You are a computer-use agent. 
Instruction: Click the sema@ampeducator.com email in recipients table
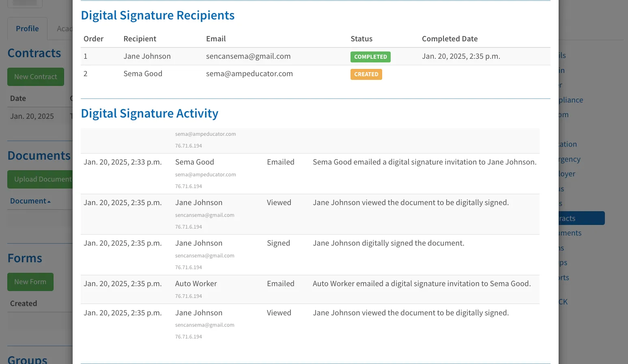coord(249,74)
